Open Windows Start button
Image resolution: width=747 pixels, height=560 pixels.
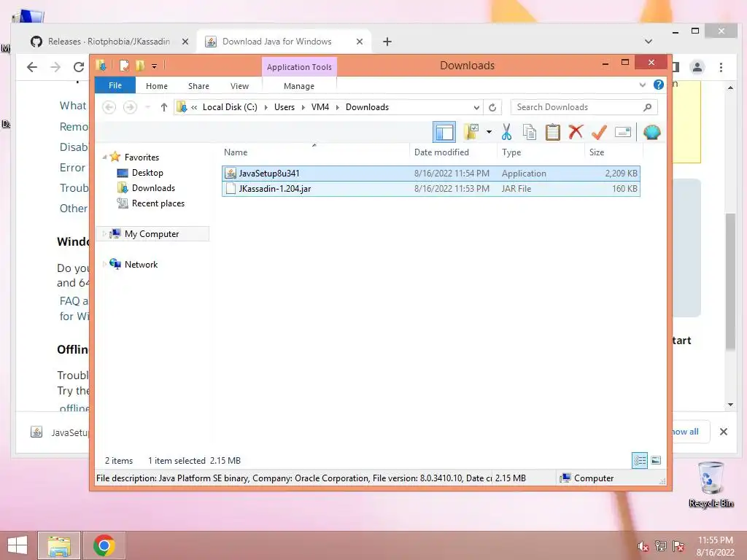pyautogui.click(x=18, y=545)
